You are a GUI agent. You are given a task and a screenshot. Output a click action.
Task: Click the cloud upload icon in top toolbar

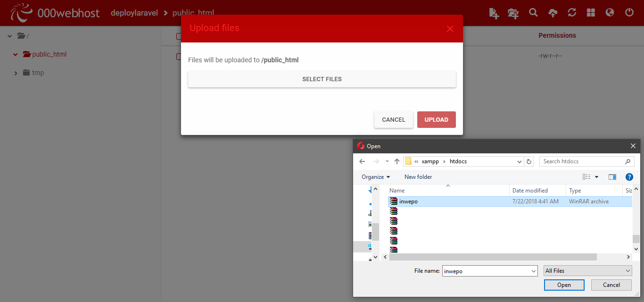pyautogui.click(x=553, y=13)
